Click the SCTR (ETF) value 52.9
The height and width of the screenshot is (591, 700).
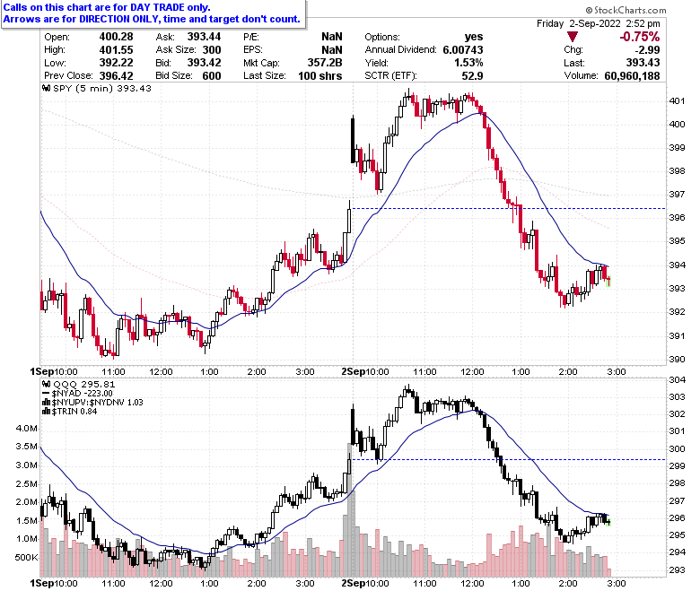click(x=472, y=76)
